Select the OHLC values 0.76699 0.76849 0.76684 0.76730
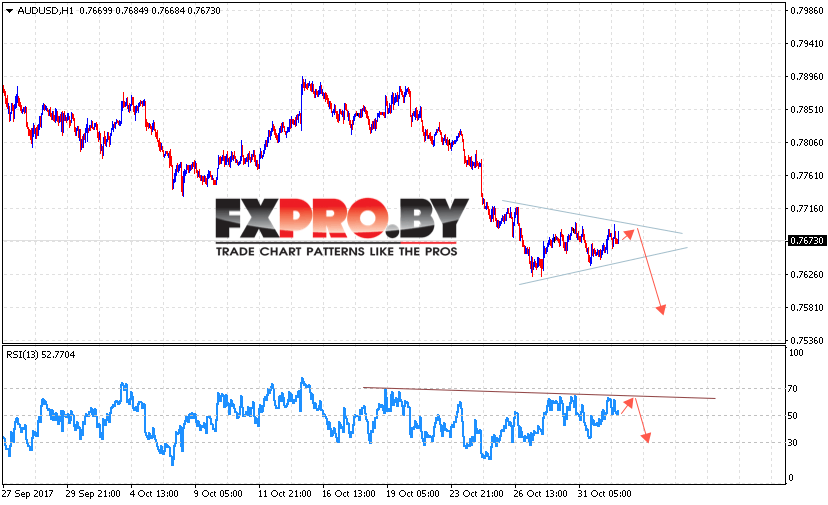The width and height of the screenshot is (828, 505). coord(150,11)
